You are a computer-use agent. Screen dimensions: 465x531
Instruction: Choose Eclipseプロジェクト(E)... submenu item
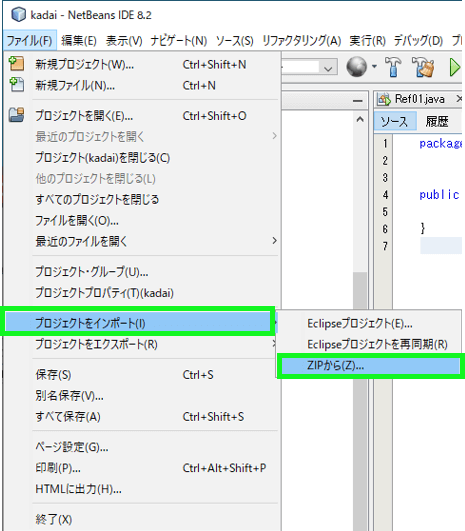click(x=369, y=323)
